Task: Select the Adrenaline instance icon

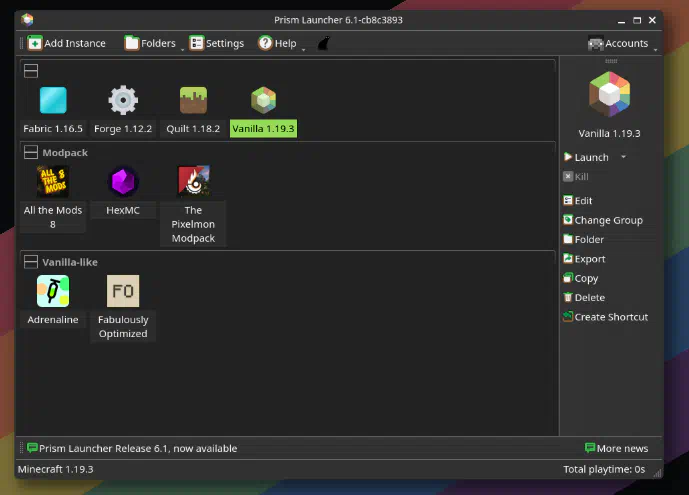Action: coord(53,291)
